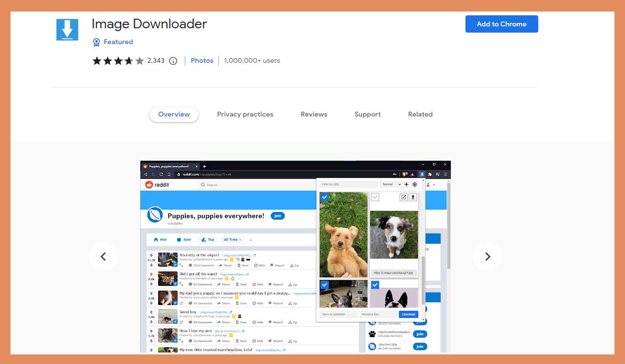Screen dimensions: 625x364
Task: Click the blue Download button in the popup
Action: click(x=409, y=314)
